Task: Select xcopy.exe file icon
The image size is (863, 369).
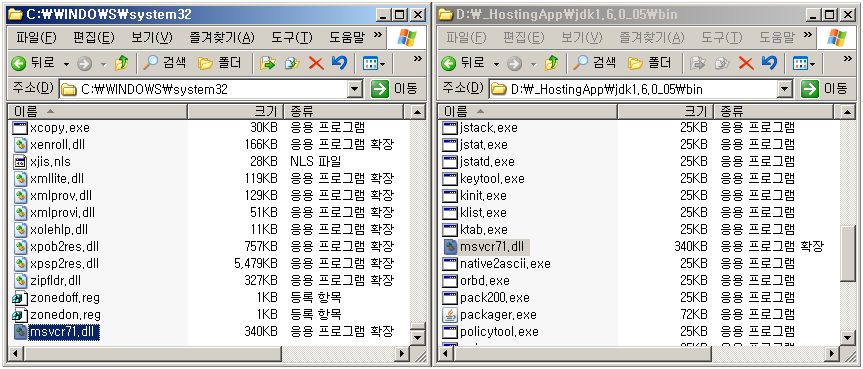Action: click(x=20, y=128)
